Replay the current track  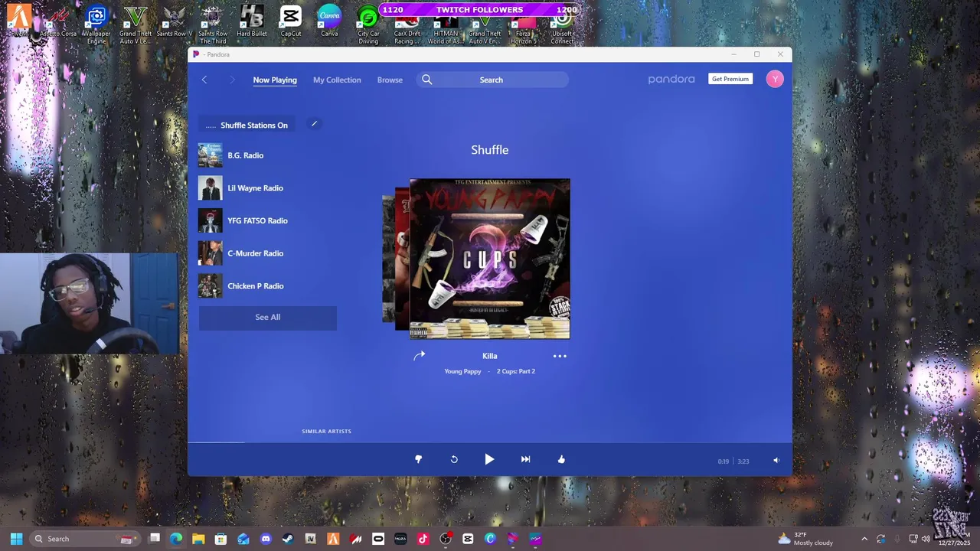coord(454,459)
